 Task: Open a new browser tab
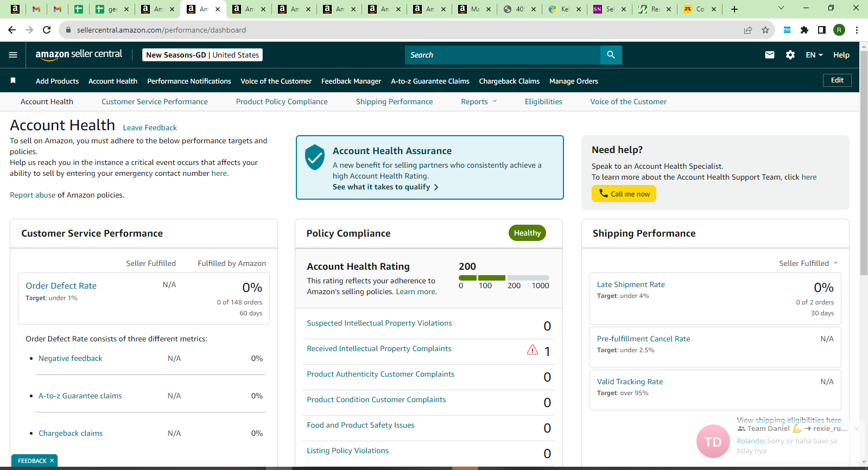734,9
